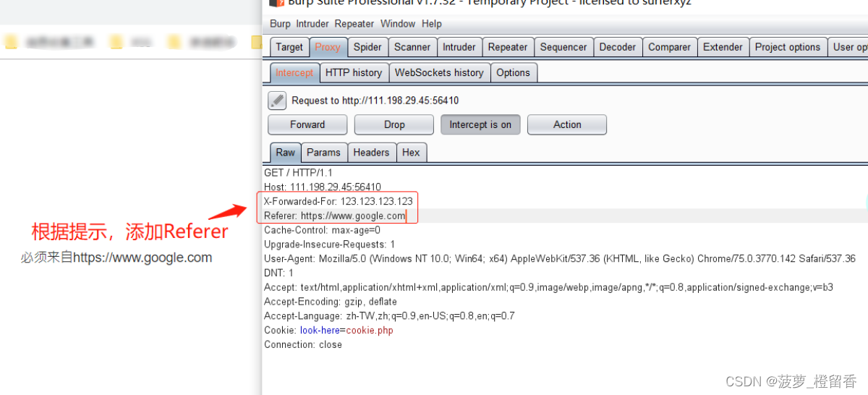Open the Repeater menu

354,24
